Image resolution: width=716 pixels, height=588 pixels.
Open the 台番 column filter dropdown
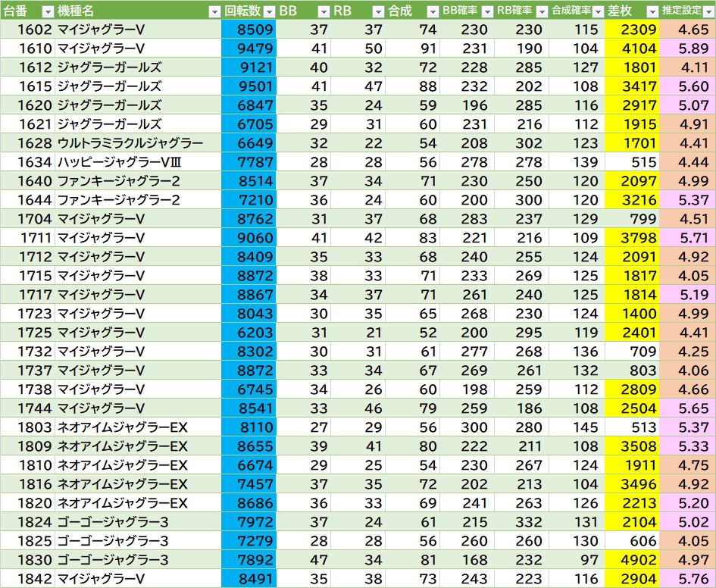(47, 11)
